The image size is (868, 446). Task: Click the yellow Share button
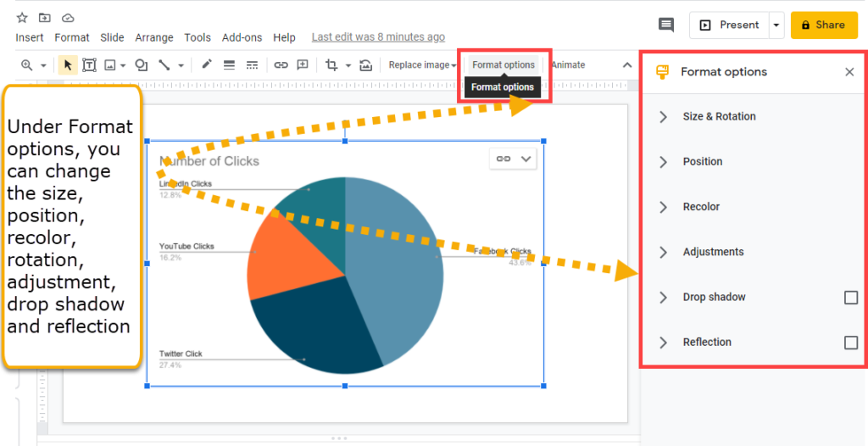click(824, 25)
